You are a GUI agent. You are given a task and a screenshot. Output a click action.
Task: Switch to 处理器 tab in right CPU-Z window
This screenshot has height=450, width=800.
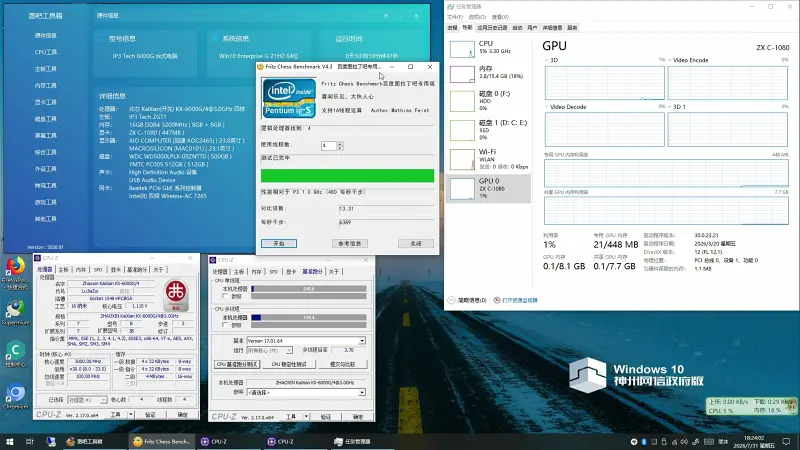coord(220,271)
